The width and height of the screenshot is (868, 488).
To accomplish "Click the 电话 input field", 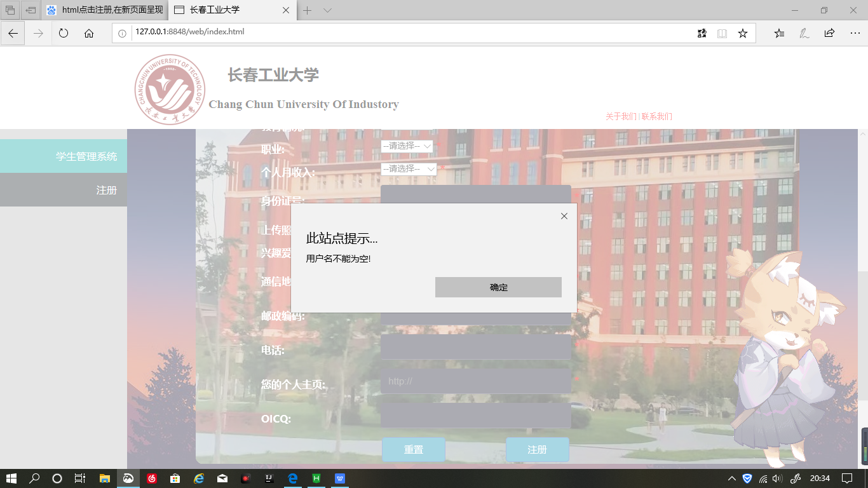I will (x=476, y=348).
